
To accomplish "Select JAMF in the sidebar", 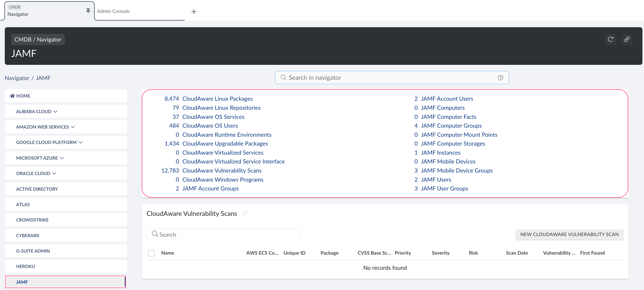I will pos(66,282).
